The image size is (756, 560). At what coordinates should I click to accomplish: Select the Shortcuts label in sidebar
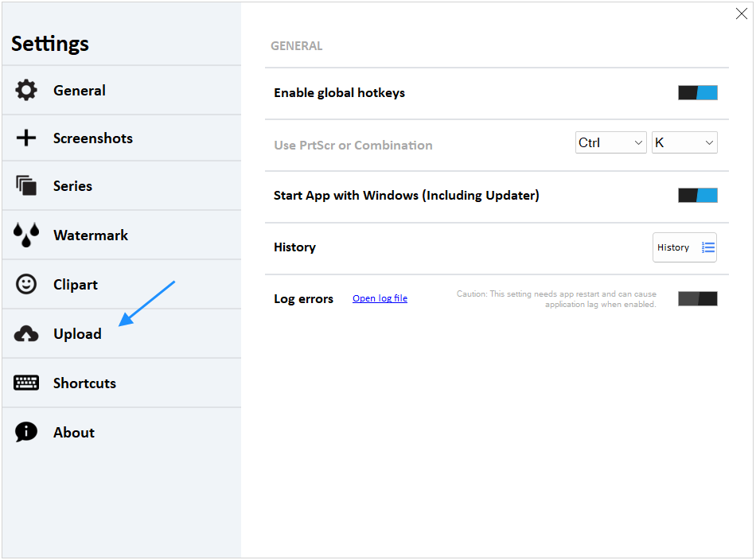tap(85, 383)
